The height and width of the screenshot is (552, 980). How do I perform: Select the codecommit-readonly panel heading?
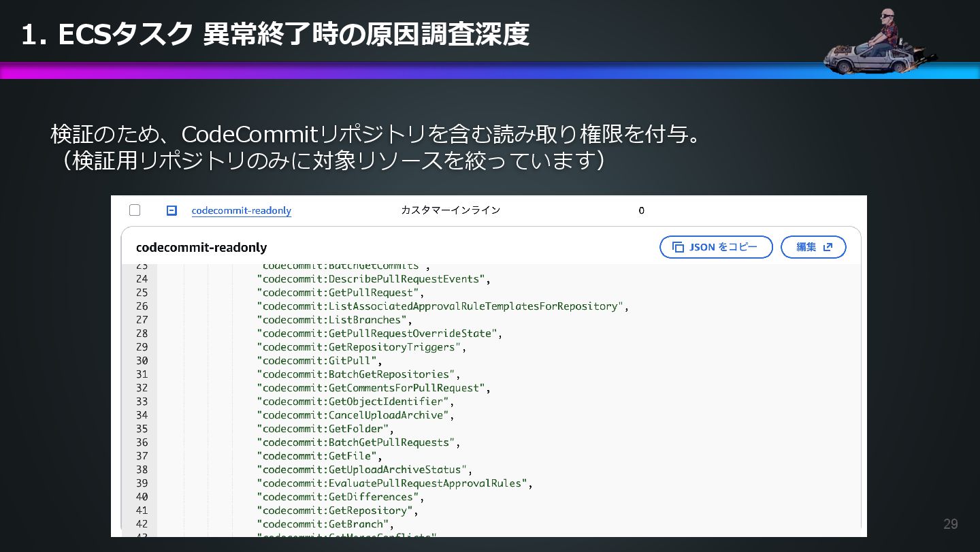(201, 247)
